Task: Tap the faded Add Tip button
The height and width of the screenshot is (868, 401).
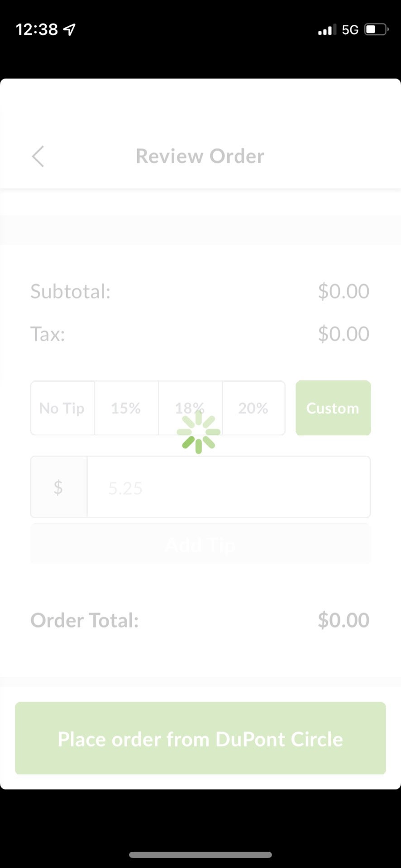Action: tap(200, 544)
